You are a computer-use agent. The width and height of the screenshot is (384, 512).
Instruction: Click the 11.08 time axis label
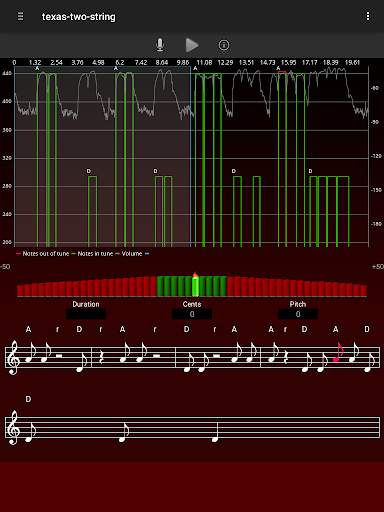[204, 62]
